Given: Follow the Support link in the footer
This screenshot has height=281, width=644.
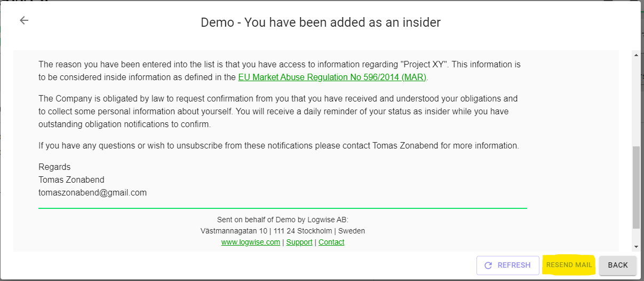Looking at the screenshot, I should coord(299,242).
